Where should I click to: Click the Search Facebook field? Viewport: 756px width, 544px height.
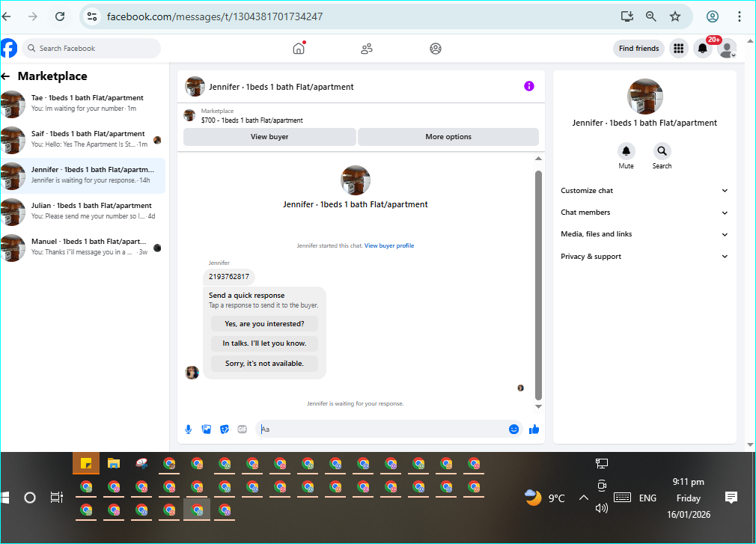pos(91,48)
